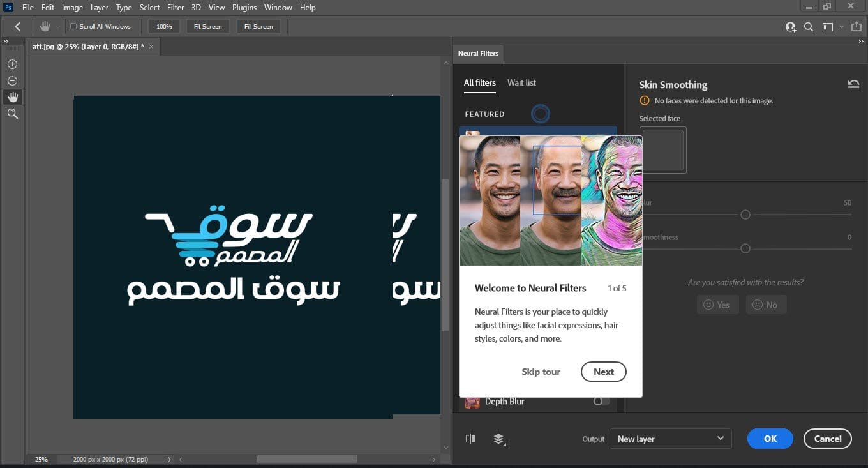
Task: Open the hand tool preset dropdown arrow
Action: [x=57, y=27]
